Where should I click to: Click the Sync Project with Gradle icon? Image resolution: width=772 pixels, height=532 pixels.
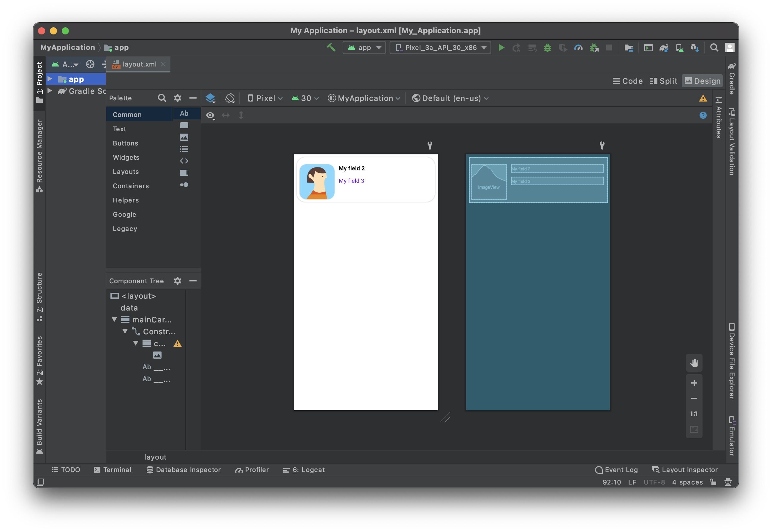(x=664, y=48)
